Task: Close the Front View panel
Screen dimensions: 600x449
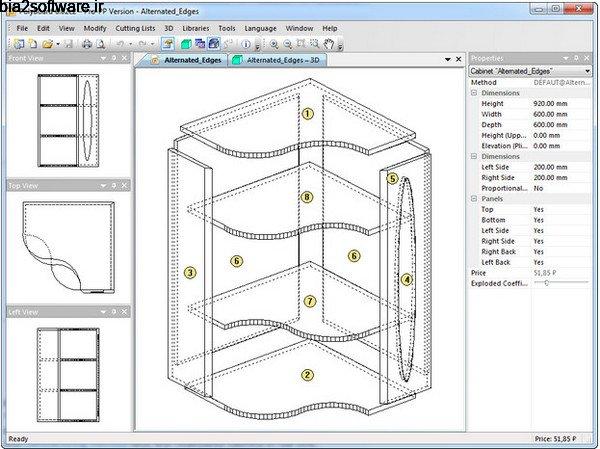Action: coord(124,58)
